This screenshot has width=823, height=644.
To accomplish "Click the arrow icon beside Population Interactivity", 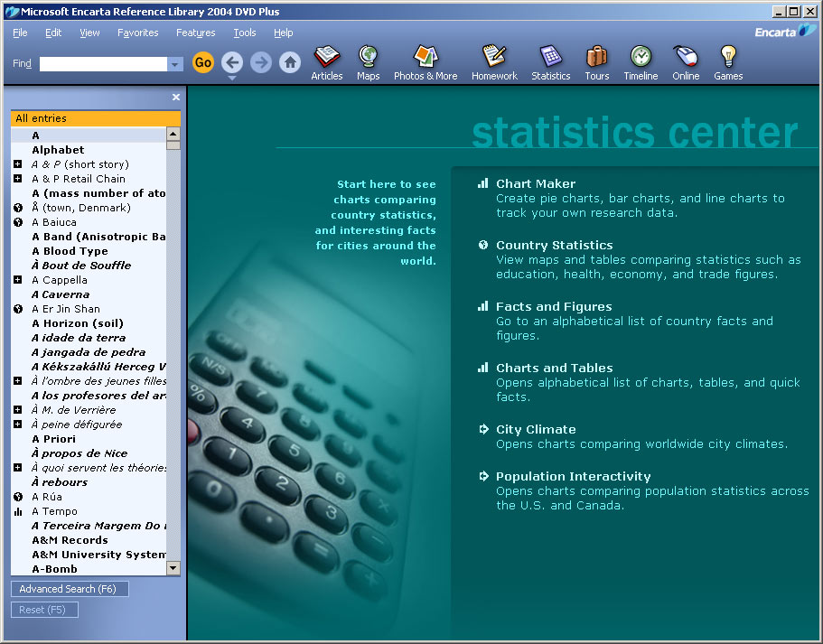I will [483, 476].
